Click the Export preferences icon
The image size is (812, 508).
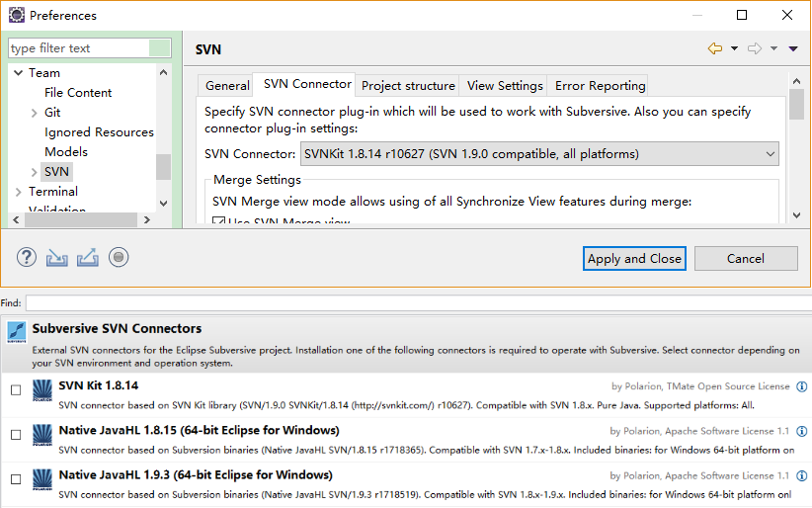(88, 257)
